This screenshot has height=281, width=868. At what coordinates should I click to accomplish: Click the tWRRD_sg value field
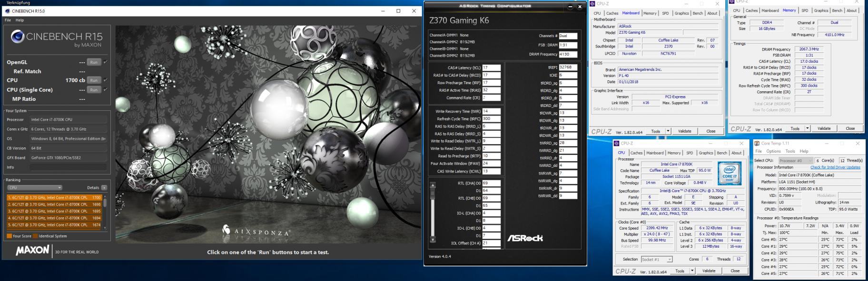[x=568, y=143]
